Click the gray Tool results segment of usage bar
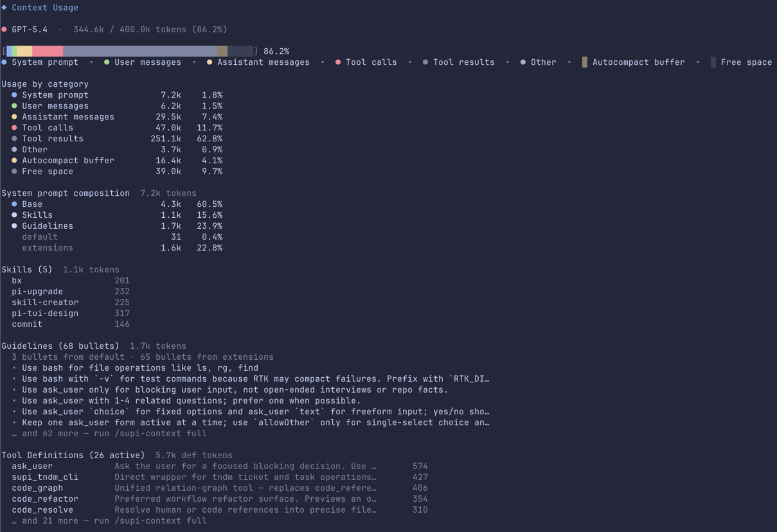The height and width of the screenshot is (532, 777). [140, 51]
